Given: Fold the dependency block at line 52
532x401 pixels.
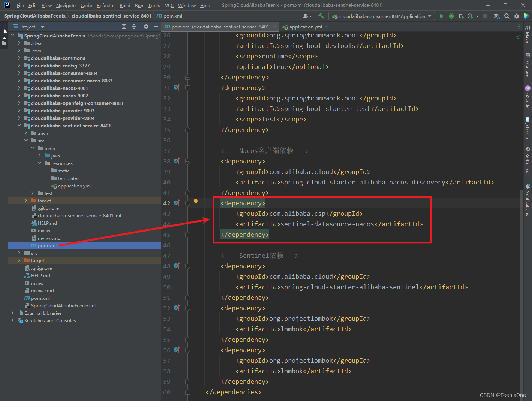Looking at the screenshot, I should point(187,308).
